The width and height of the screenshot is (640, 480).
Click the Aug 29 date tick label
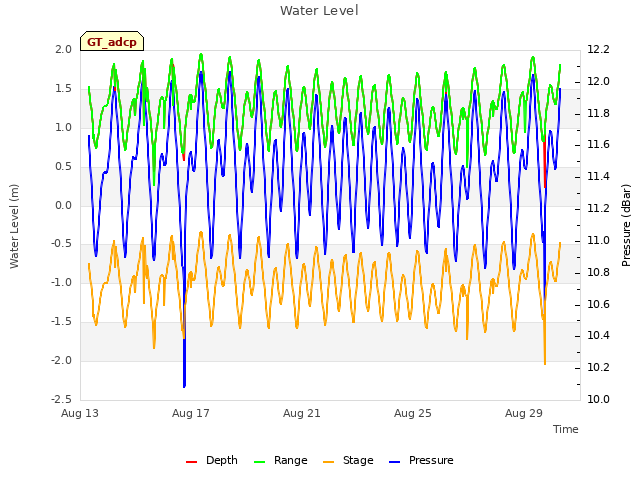tap(524, 413)
